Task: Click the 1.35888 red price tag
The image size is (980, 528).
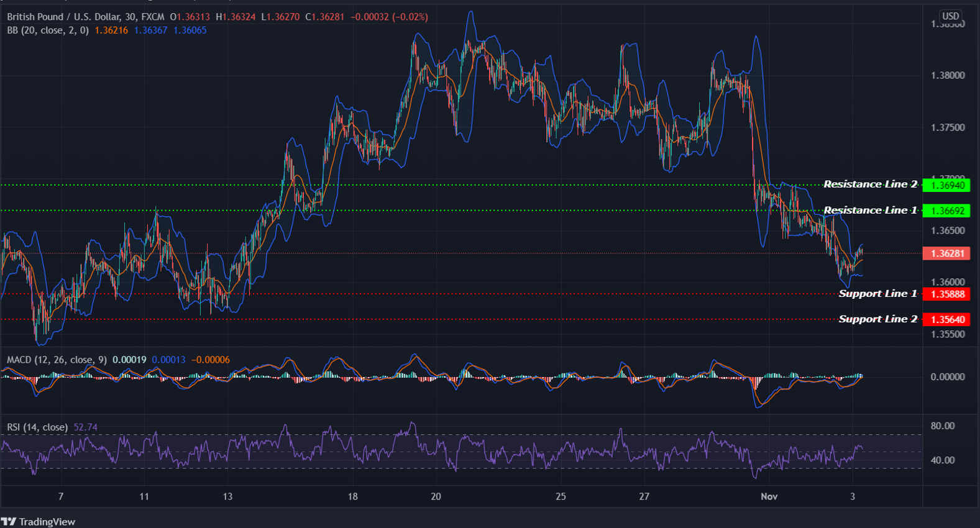Action: [x=946, y=294]
